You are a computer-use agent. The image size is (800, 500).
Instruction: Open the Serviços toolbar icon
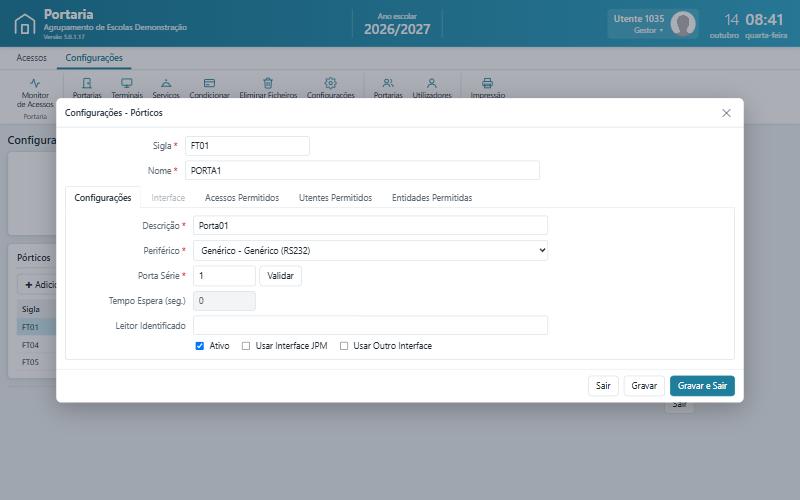point(166,83)
